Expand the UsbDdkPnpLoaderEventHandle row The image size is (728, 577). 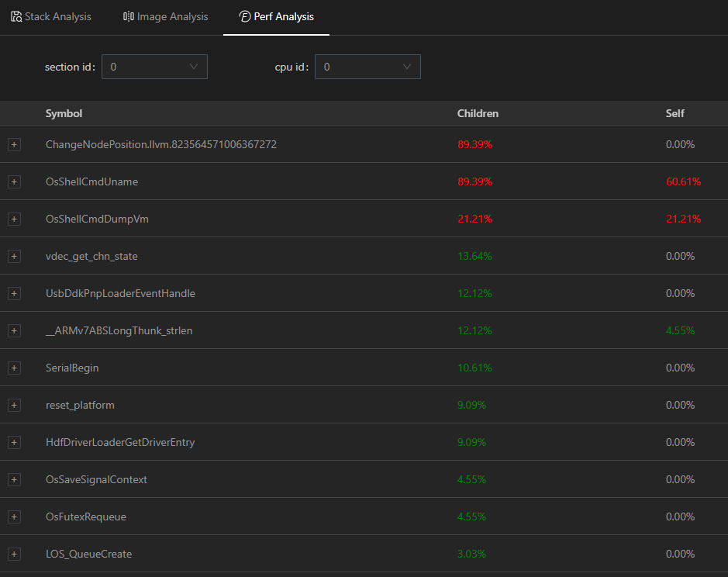[15, 293]
